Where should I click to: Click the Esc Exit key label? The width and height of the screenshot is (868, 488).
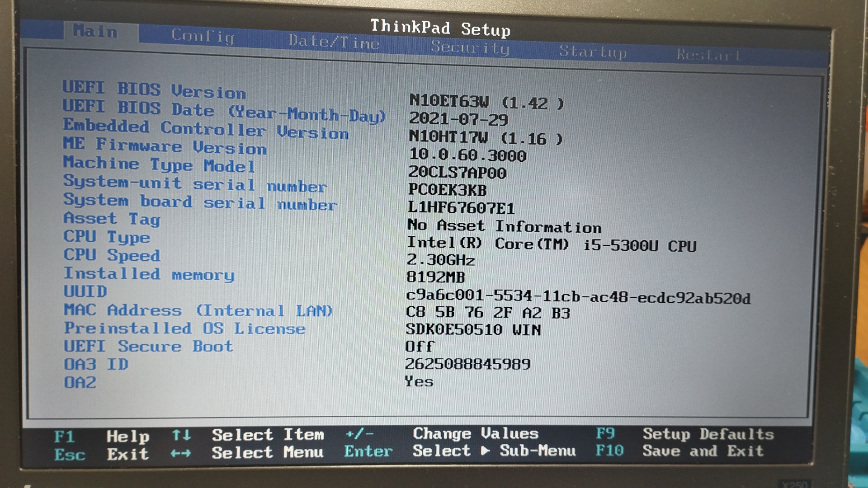tap(70, 455)
